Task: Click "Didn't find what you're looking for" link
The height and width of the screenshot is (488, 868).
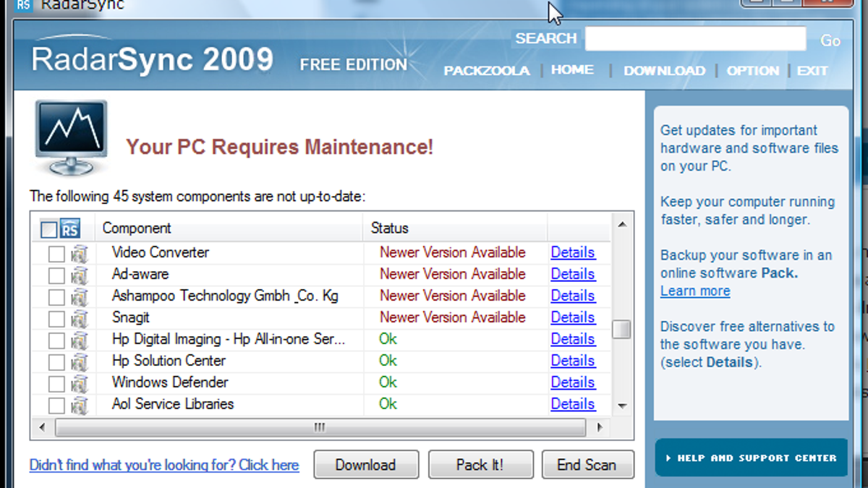Action: [x=164, y=466]
